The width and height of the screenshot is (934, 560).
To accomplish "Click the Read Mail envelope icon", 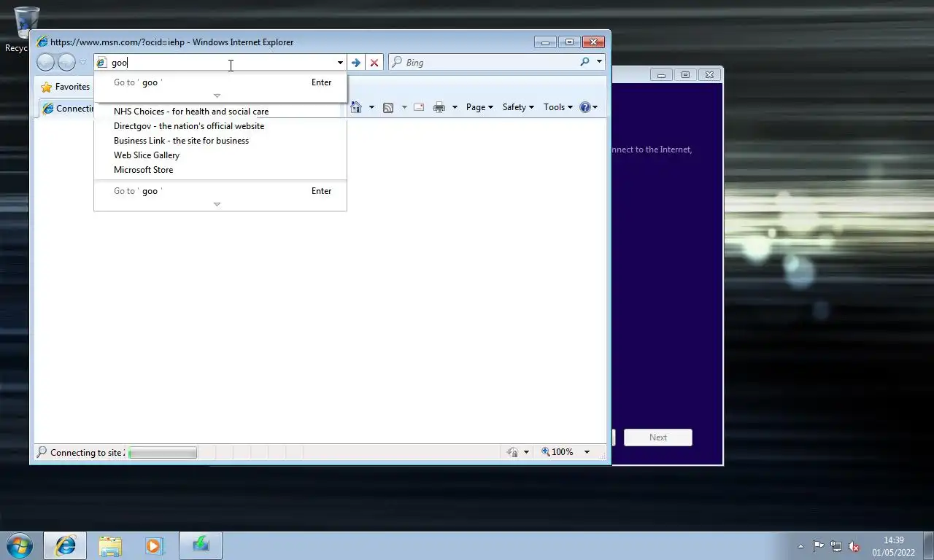I will coord(419,107).
